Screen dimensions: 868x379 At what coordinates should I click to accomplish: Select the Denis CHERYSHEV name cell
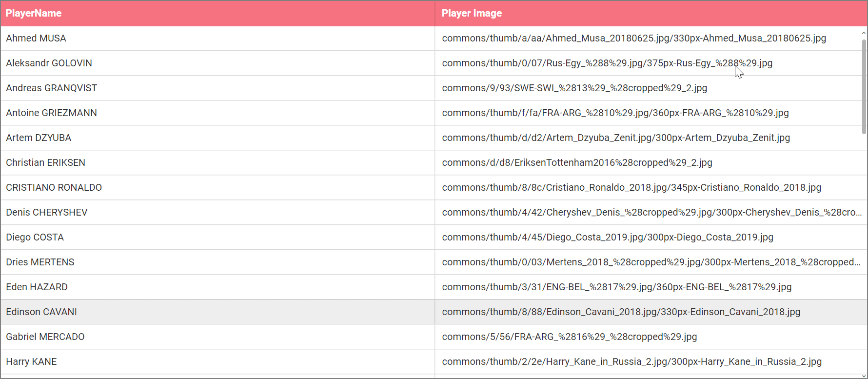[217, 212]
